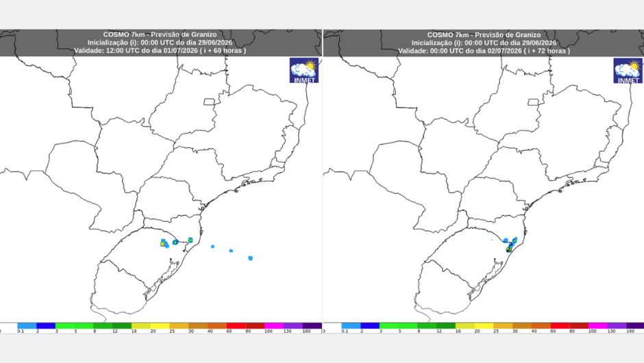Image resolution: width=644 pixels, height=363 pixels.
Task: Pick the orange 40–60 swatch on 60-hour legend
Action: tap(217, 325)
